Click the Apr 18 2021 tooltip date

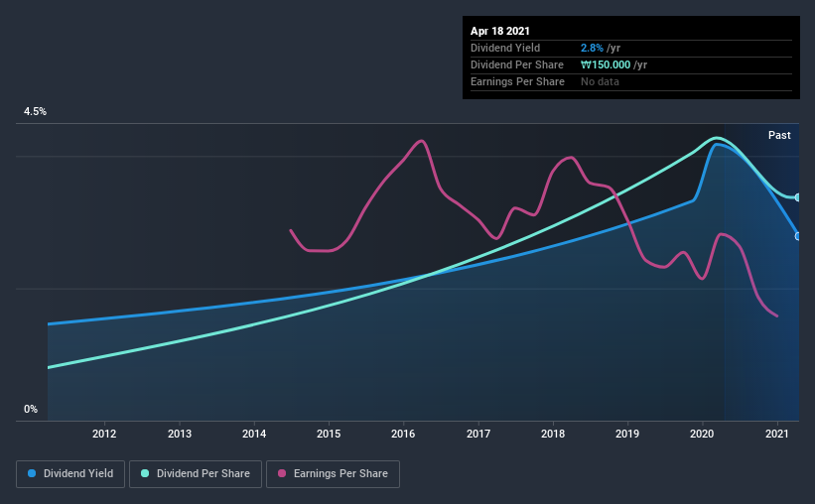[500, 31]
